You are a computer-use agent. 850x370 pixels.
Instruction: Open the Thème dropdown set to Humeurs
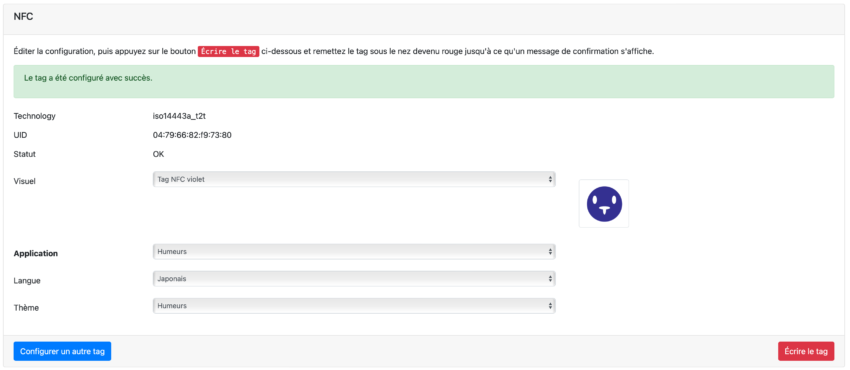tap(354, 306)
